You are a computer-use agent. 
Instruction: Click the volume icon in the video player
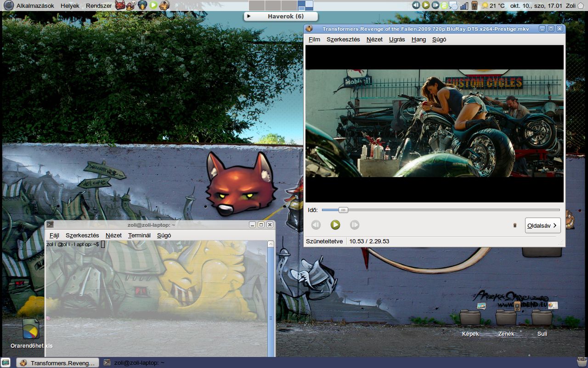pos(515,225)
